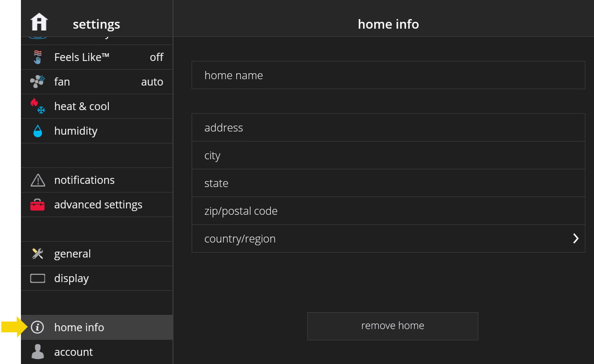Click the fan blades icon

[37, 82]
